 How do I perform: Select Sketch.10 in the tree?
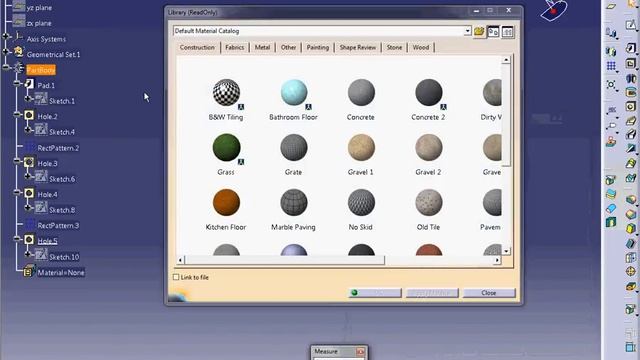pyautogui.click(x=64, y=257)
